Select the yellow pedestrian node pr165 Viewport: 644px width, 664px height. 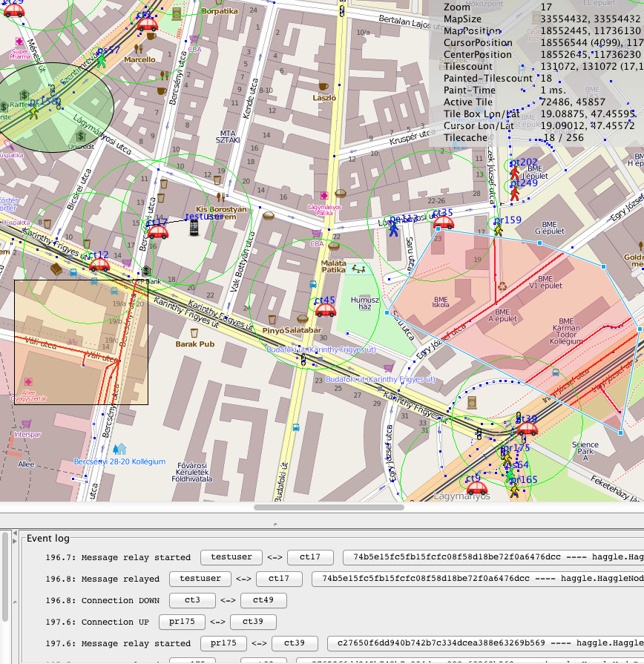pyautogui.click(x=514, y=490)
